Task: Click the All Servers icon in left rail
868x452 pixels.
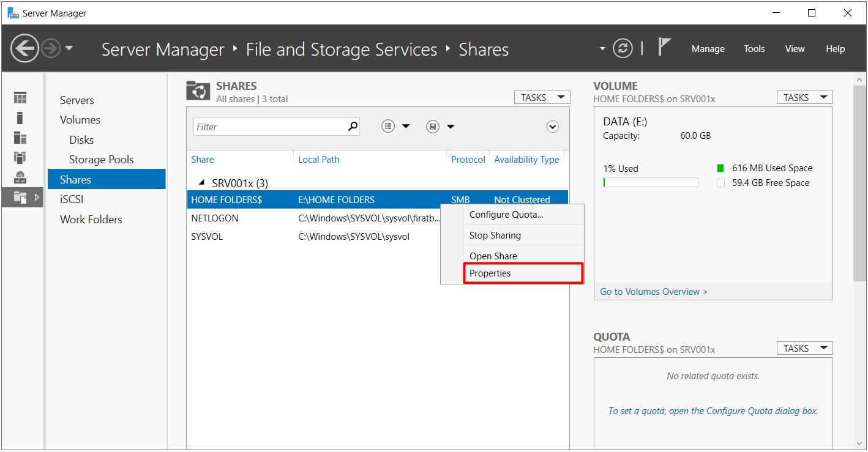Action: pyautogui.click(x=20, y=138)
